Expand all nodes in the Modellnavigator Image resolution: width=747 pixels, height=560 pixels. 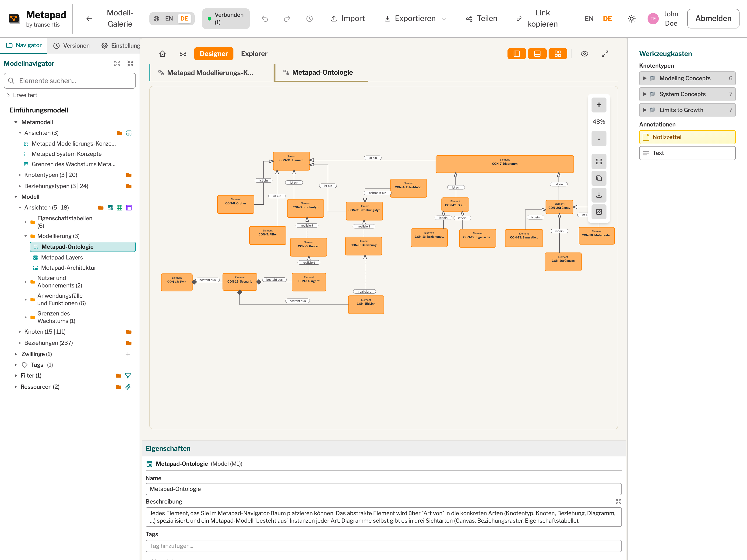click(x=117, y=63)
